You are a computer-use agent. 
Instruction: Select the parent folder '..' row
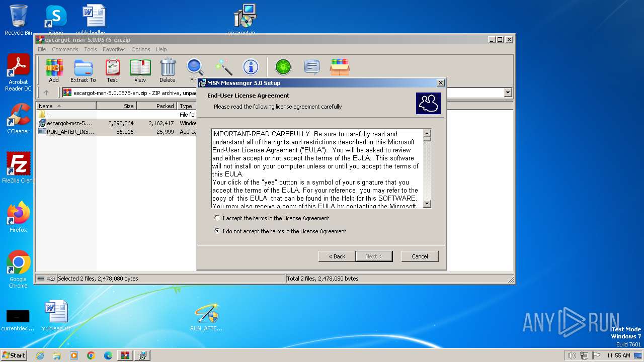117,115
